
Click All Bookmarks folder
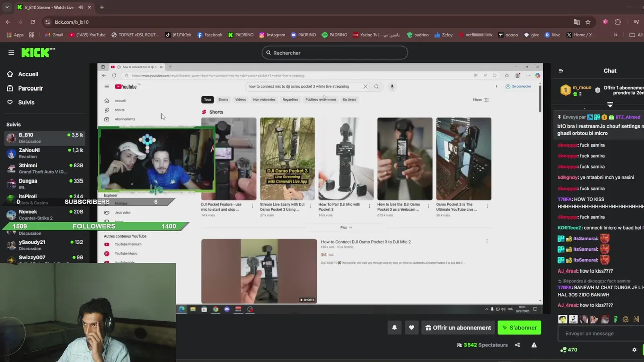(x=636, y=35)
